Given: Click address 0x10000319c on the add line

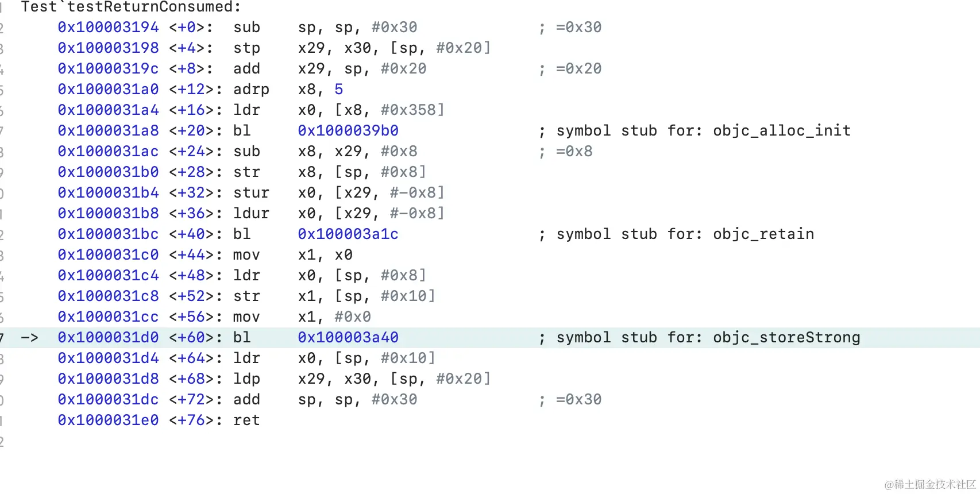Looking at the screenshot, I should (x=108, y=69).
